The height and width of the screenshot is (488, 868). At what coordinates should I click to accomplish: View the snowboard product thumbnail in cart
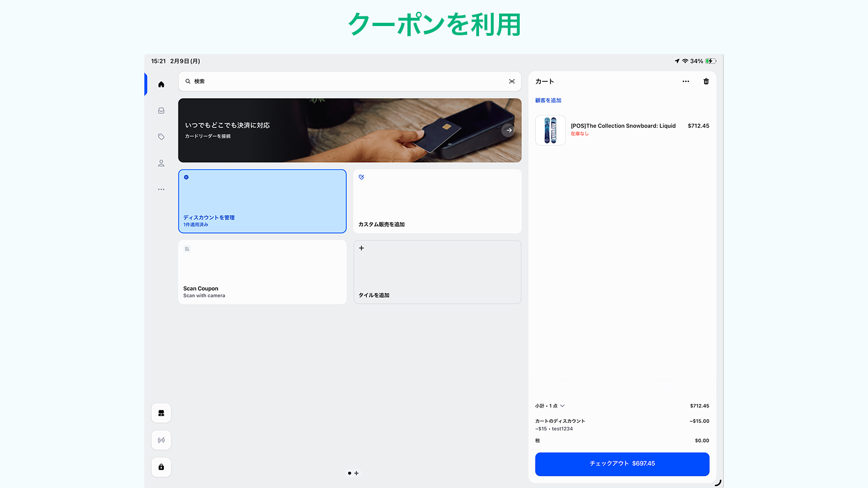[550, 130]
